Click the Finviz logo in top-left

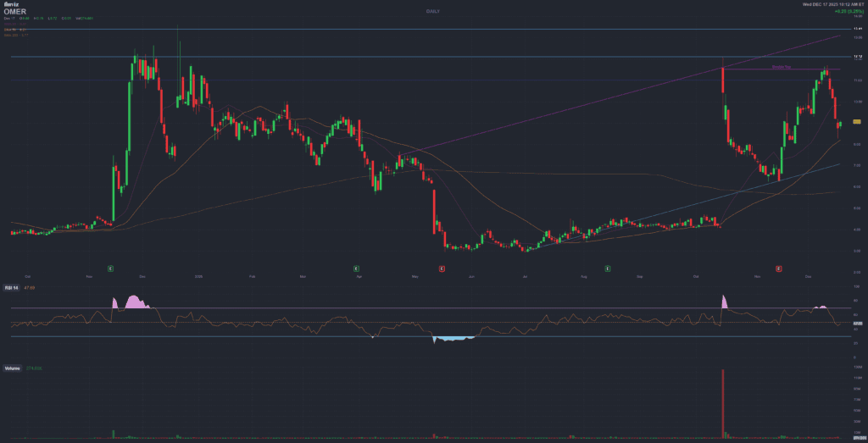(x=9, y=5)
